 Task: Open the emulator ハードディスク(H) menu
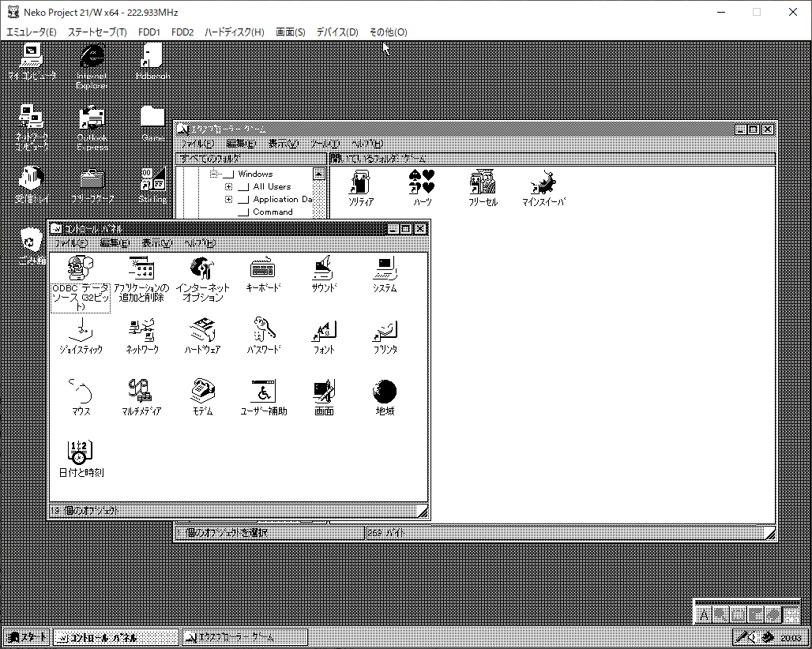coord(234,32)
